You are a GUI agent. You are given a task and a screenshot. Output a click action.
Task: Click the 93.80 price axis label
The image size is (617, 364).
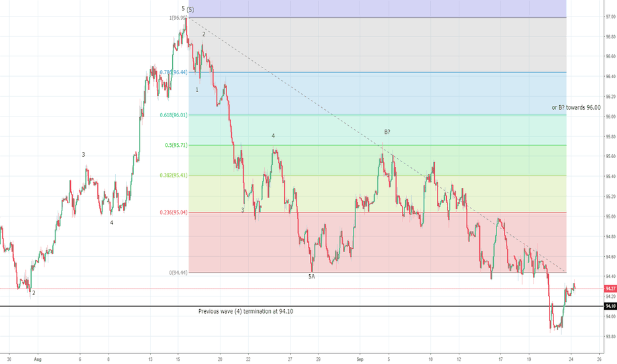point(610,336)
